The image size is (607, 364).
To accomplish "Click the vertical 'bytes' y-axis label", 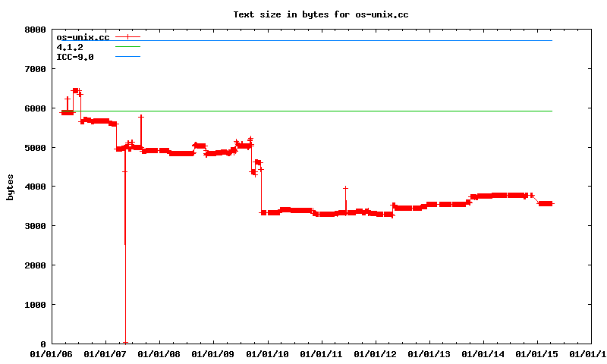I will 10,187.
